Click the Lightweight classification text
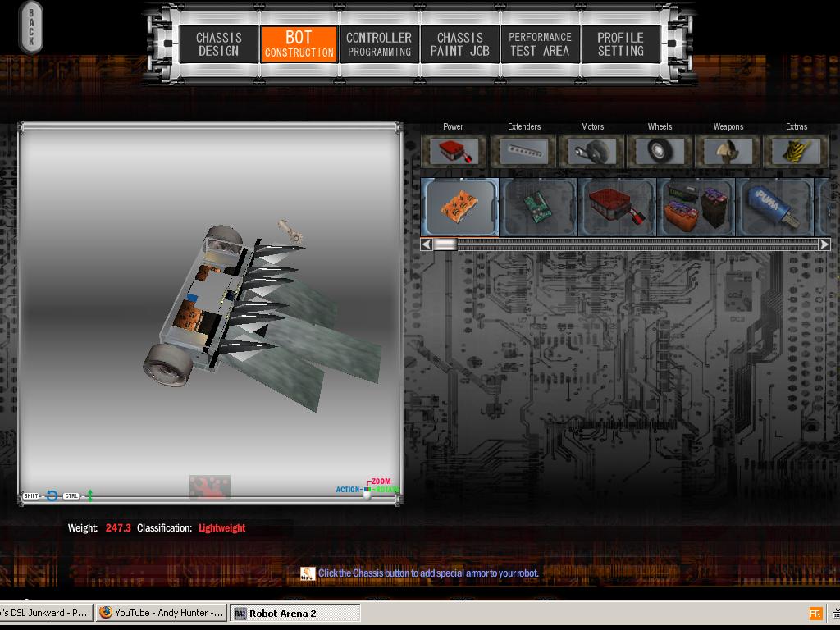Image resolution: width=840 pixels, height=630 pixels. click(221, 527)
